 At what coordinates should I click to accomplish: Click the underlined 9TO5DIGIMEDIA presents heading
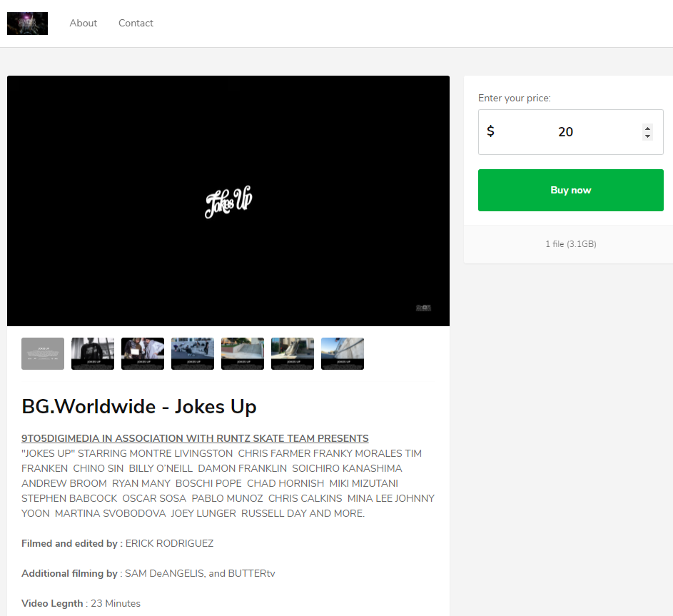[x=195, y=438]
